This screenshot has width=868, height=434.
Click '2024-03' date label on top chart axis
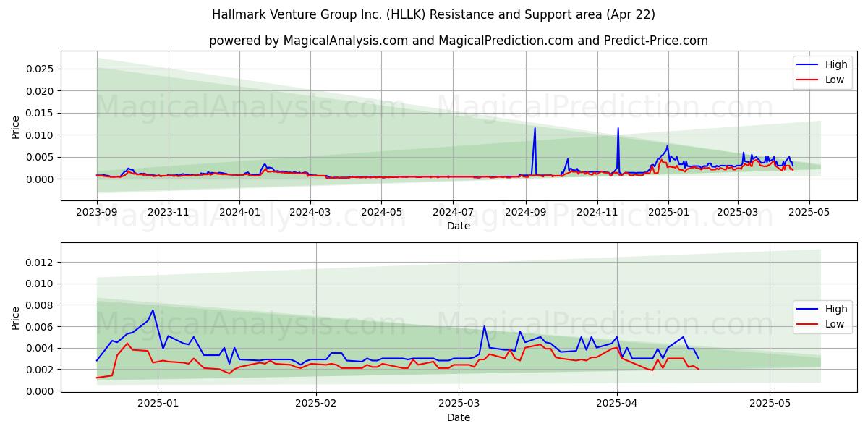tap(310, 212)
